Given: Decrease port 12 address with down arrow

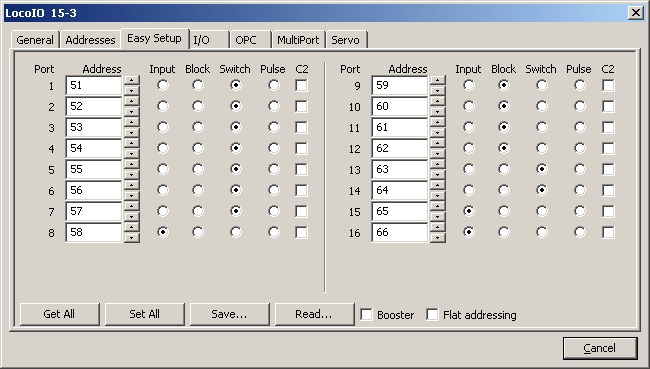Looking at the screenshot, I should pyautogui.click(x=437, y=153).
